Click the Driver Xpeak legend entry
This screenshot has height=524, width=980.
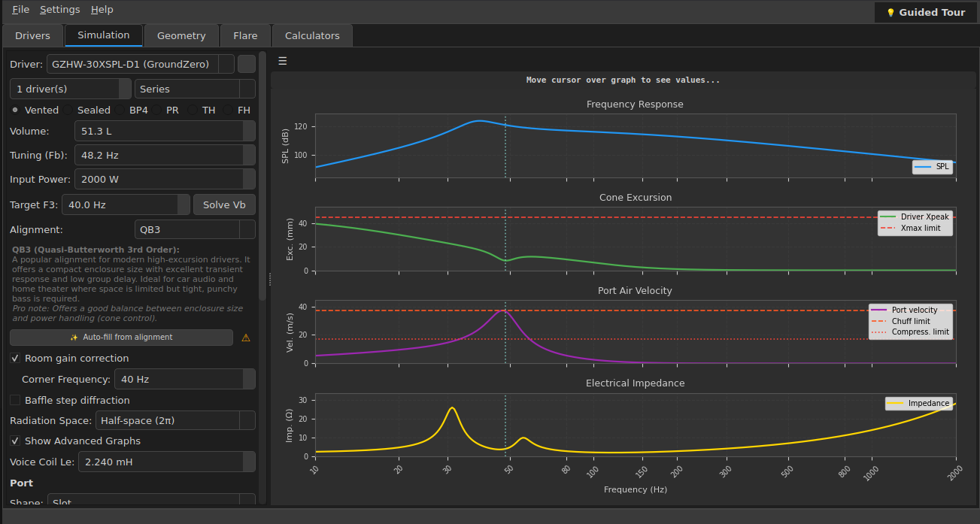pos(915,217)
